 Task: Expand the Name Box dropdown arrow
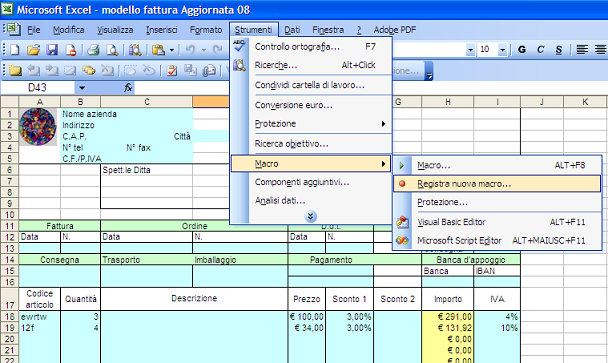[x=82, y=88]
